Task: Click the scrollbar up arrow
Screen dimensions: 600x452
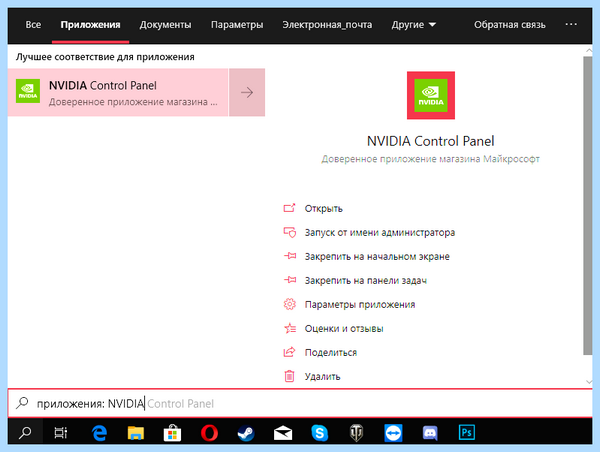Action: 589,50
